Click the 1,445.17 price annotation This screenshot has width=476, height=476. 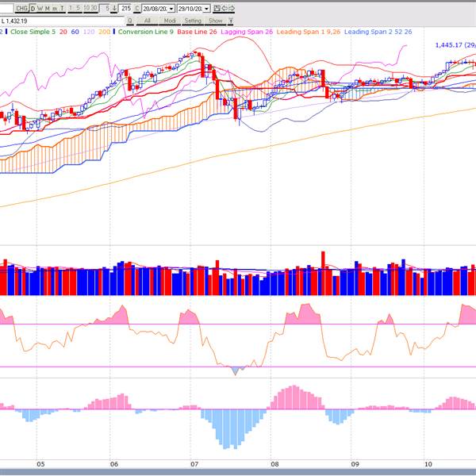(x=455, y=45)
